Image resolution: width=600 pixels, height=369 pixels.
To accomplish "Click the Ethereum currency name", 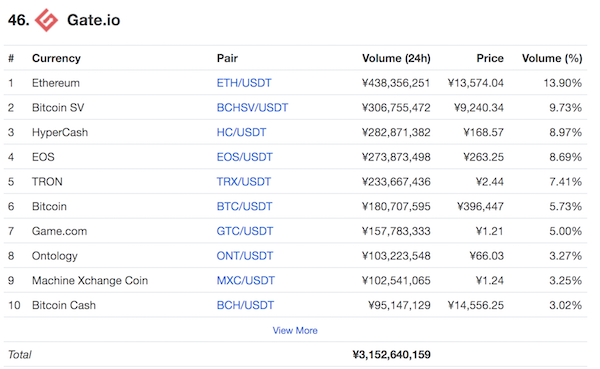I will (x=56, y=83).
